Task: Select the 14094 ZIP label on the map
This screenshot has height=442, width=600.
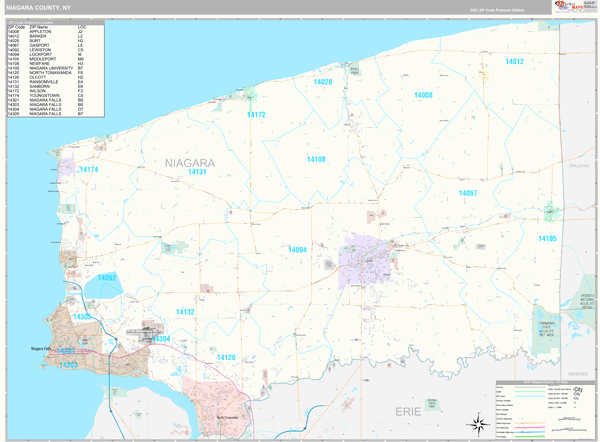Action: pyautogui.click(x=297, y=249)
